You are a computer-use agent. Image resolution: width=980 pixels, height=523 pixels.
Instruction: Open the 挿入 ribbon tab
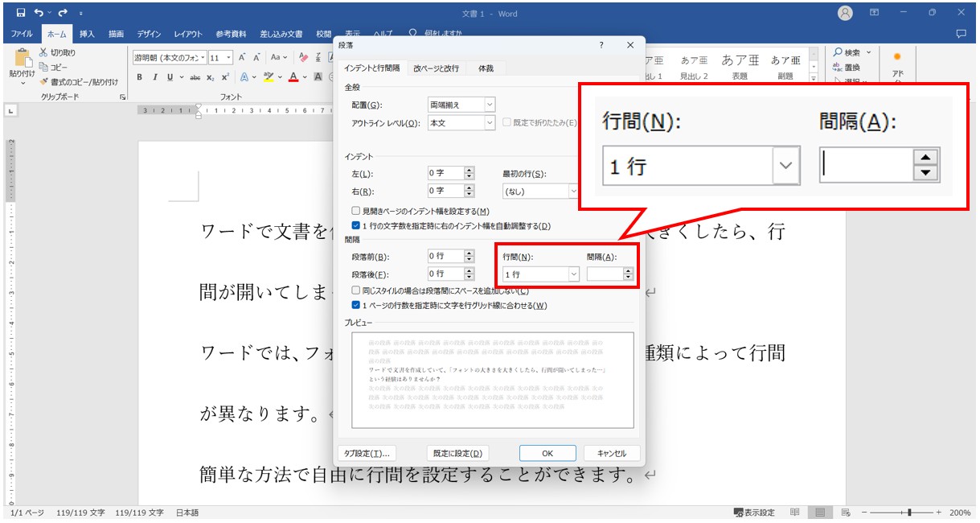pos(87,34)
